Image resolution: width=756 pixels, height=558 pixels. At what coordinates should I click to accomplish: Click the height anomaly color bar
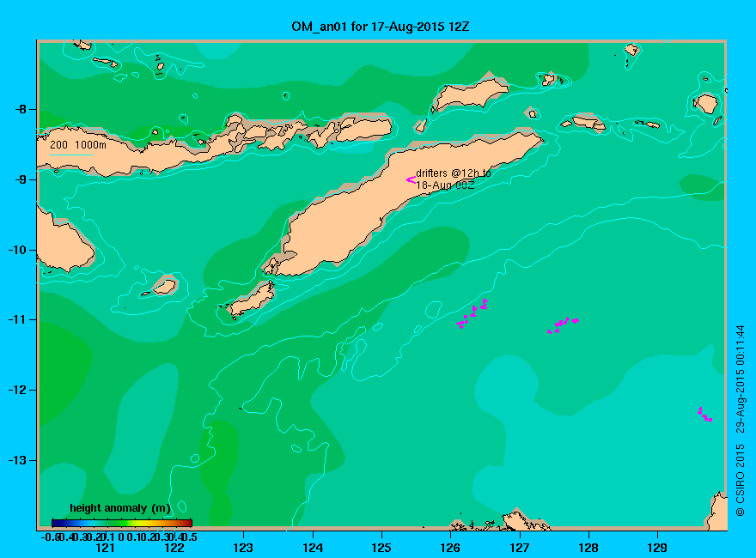click(122, 523)
